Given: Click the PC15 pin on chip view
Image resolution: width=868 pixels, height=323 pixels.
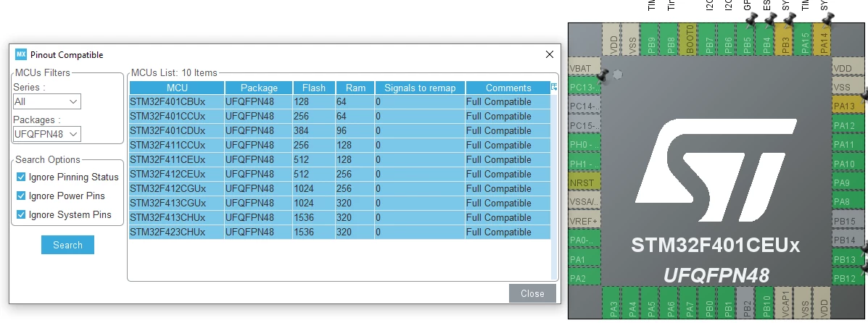Looking at the screenshot, I should pyautogui.click(x=584, y=125).
